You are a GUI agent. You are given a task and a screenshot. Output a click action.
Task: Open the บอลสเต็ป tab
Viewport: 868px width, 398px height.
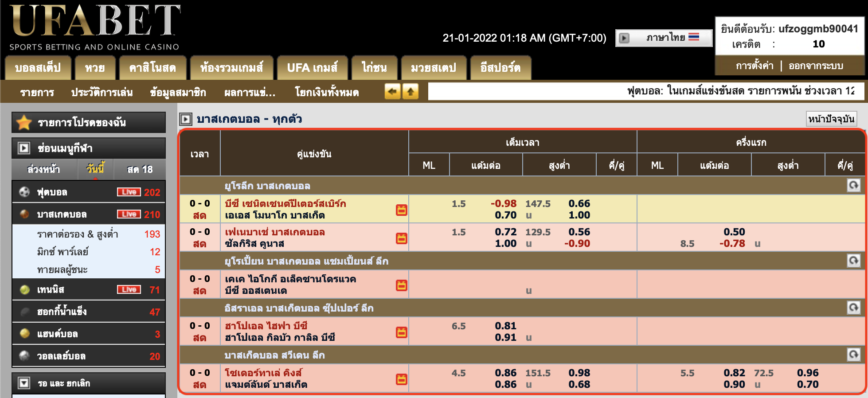point(38,68)
